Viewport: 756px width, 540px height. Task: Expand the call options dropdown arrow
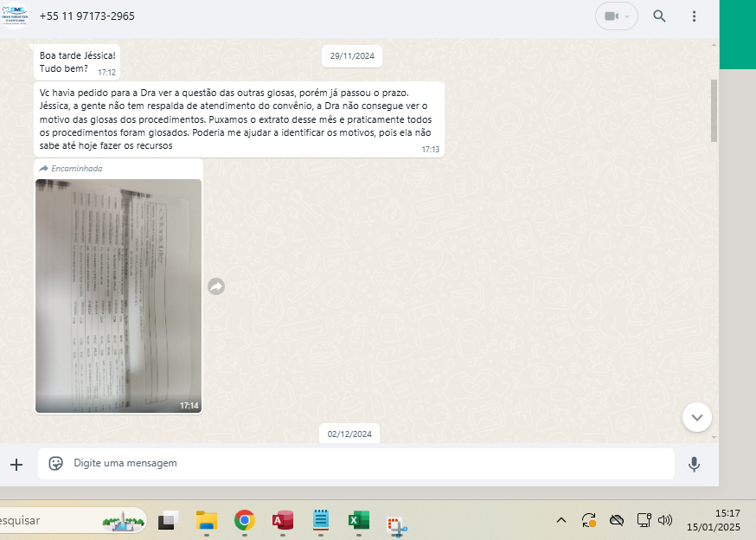coord(627,16)
